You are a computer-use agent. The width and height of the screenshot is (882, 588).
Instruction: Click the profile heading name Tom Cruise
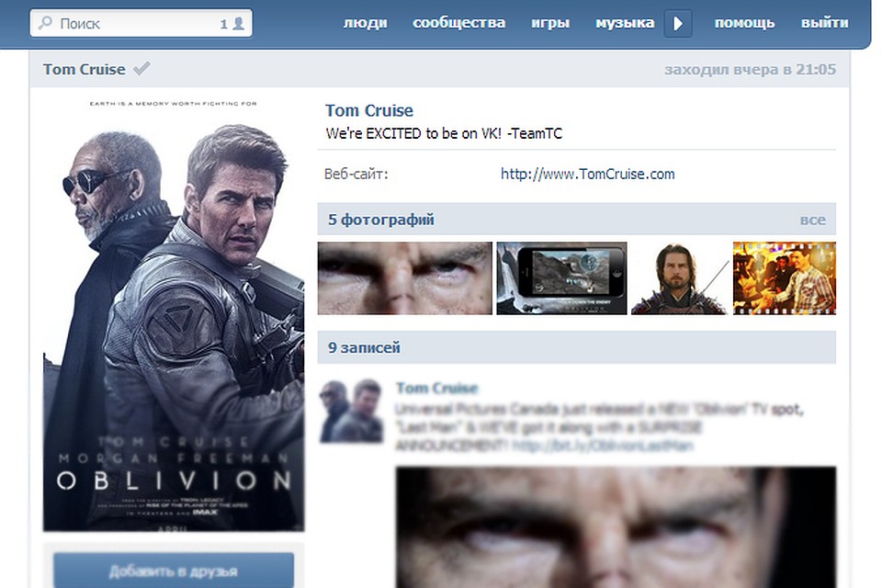tap(369, 110)
